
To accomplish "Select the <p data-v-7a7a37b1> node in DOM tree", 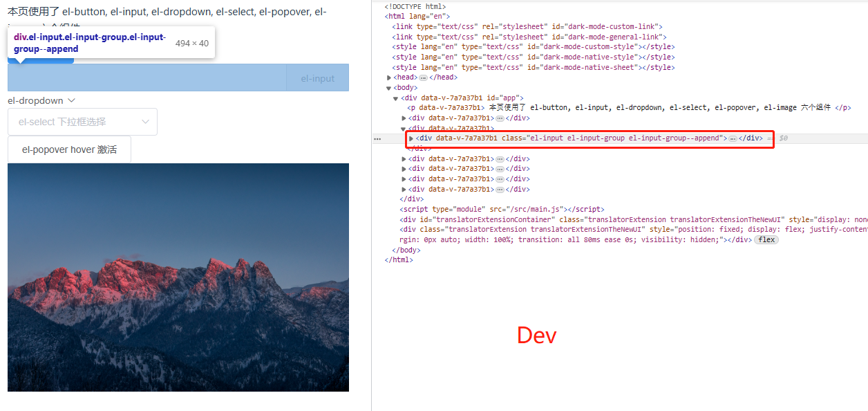I will (628, 108).
